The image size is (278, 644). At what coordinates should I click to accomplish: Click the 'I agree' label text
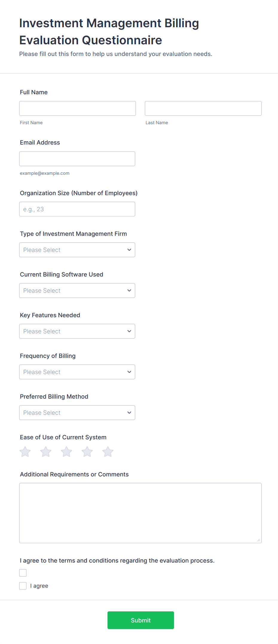39,586
